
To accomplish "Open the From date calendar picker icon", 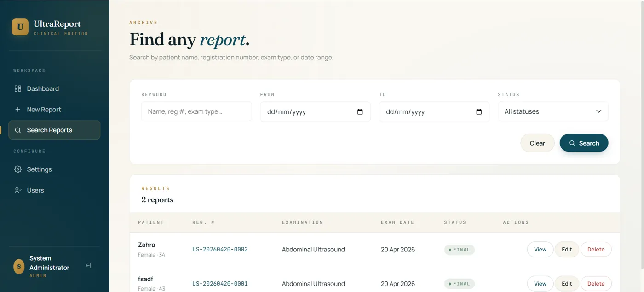I will pos(360,111).
